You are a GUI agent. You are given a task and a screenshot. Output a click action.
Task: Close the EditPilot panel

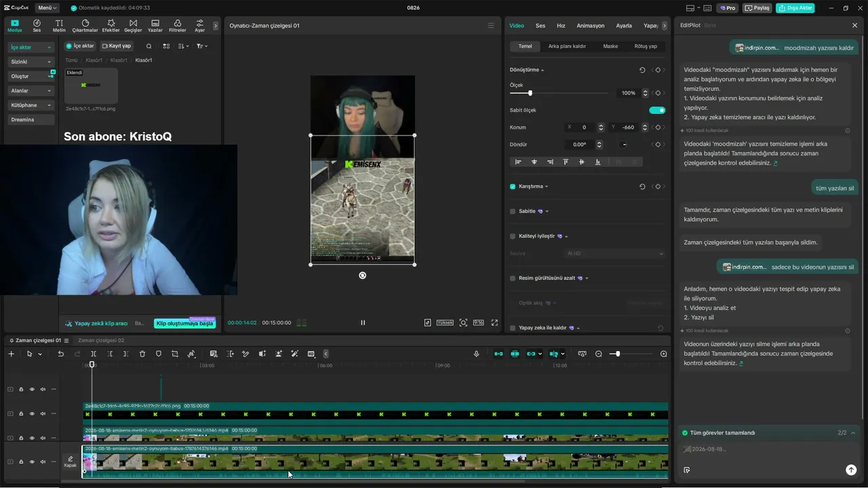[x=854, y=25]
